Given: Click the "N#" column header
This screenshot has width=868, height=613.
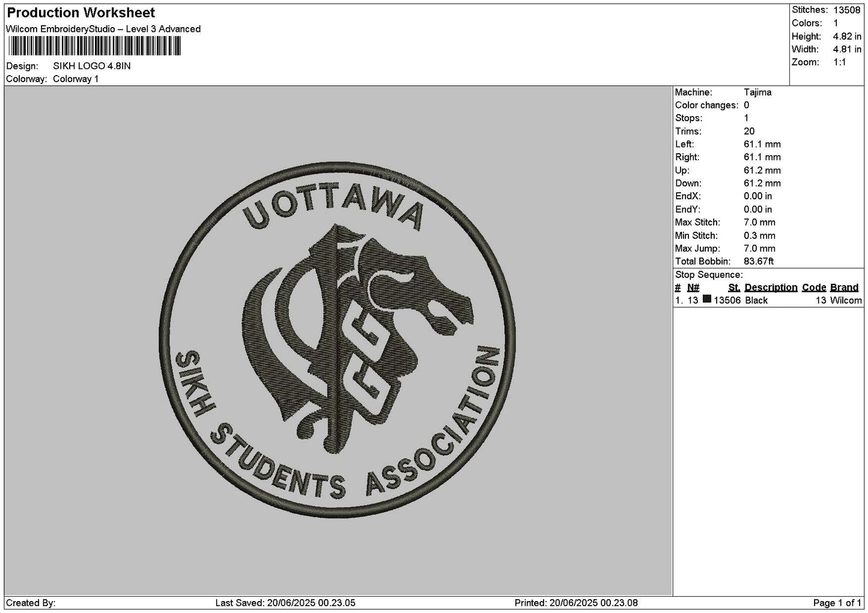Looking at the screenshot, I should pyautogui.click(x=693, y=288).
